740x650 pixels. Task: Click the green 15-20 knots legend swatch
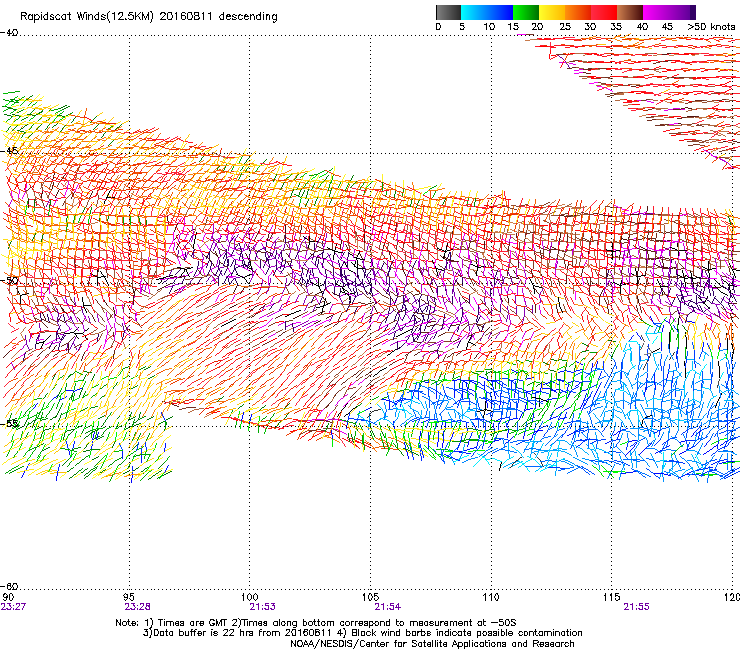(x=526, y=12)
